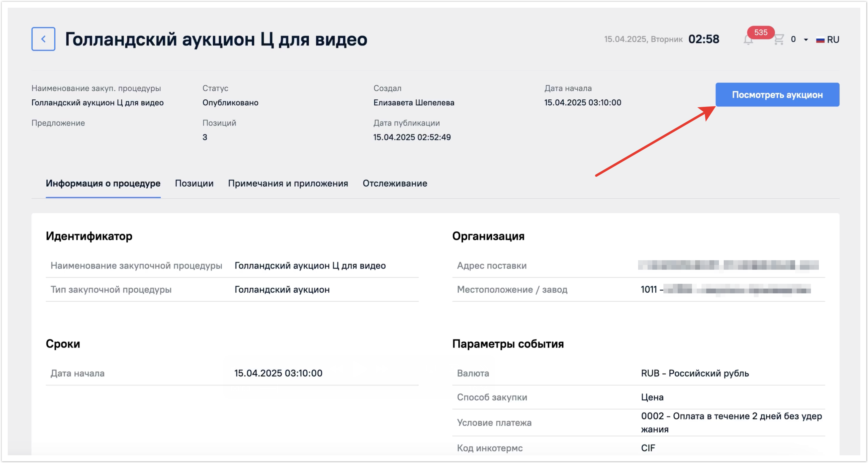Click Посмотреть аукцион button
Viewport: 868px width, 463px height.
point(777,95)
